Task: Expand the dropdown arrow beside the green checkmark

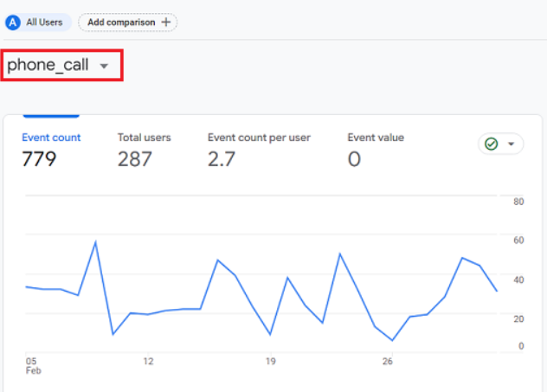Action: pos(511,145)
